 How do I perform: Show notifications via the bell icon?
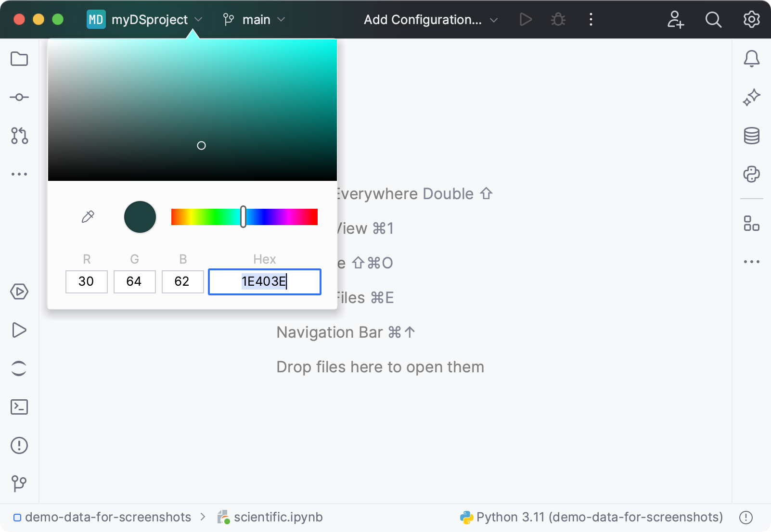click(751, 59)
